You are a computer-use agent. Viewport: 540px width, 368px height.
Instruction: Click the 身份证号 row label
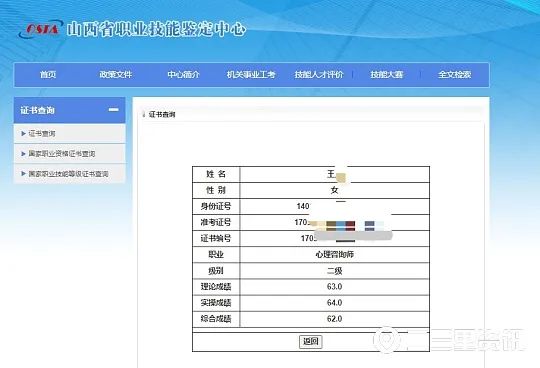(216, 206)
